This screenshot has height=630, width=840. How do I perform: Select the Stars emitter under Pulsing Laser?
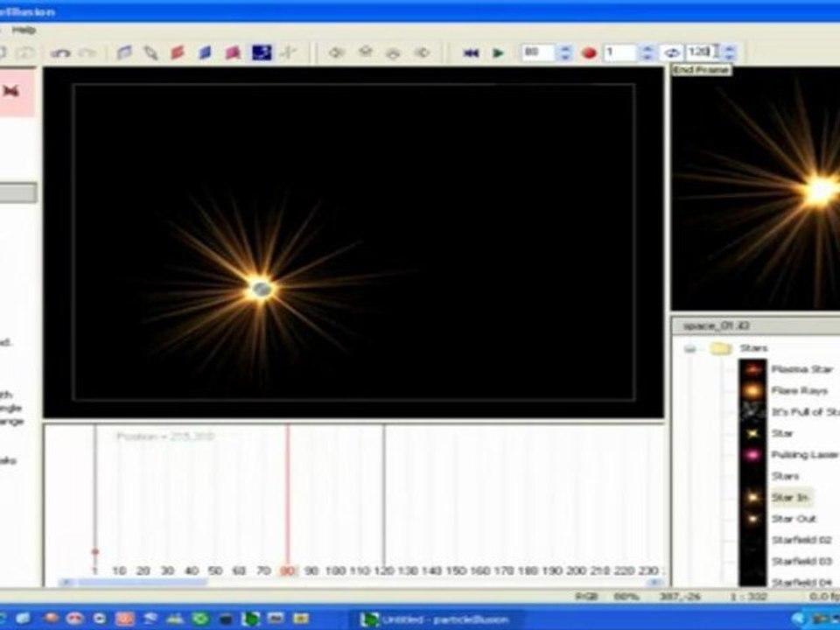tap(786, 476)
